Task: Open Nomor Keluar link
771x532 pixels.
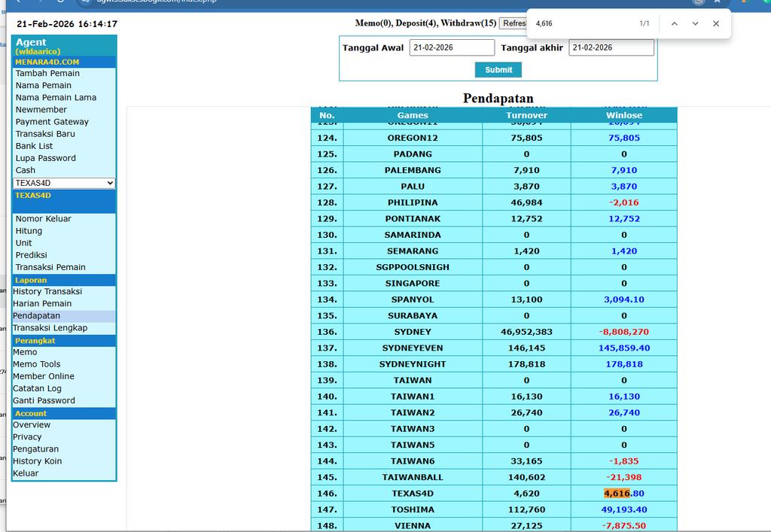Action: click(x=43, y=219)
